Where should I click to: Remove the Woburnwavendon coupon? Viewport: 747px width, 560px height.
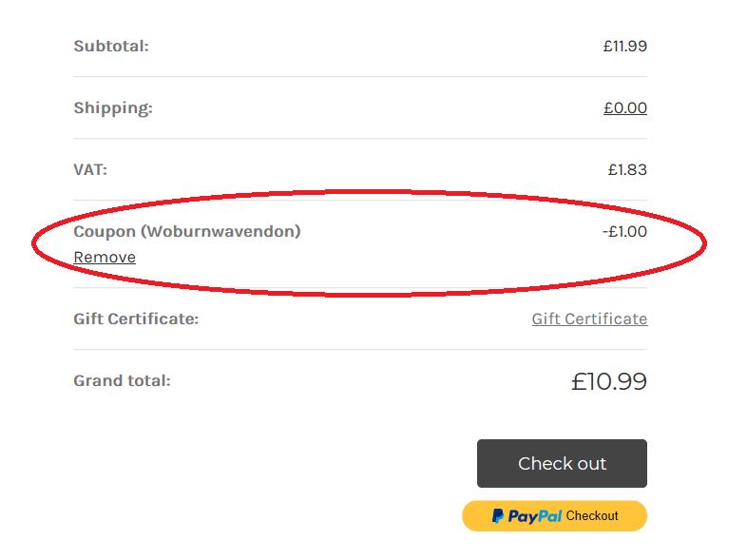[105, 257]
